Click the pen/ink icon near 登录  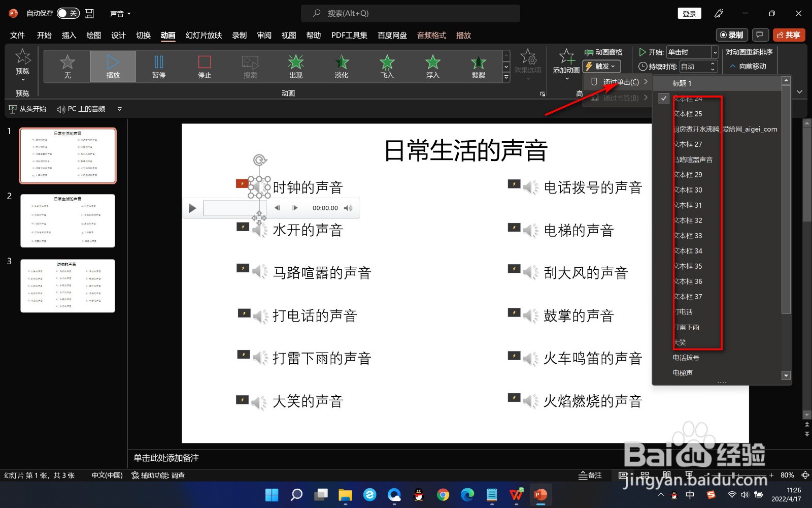point(719,14)
